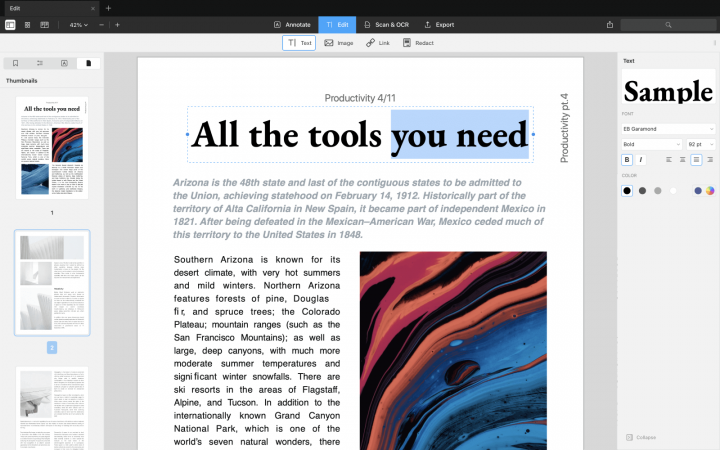The height and width of the screenshot is (450, 720).
Task: Pick the blue-purple color swatch
Action: pos(698,191)
